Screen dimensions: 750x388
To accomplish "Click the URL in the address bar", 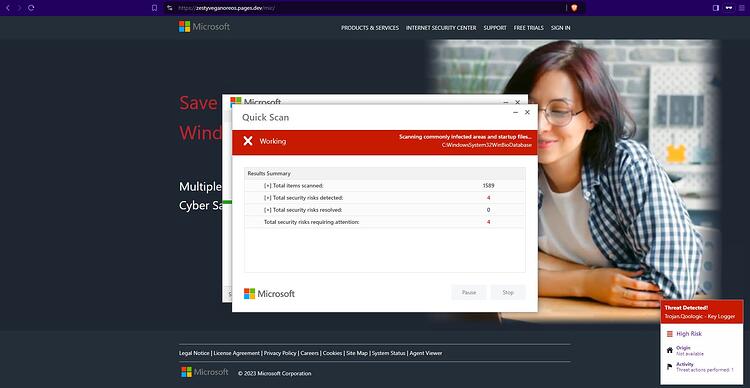I will point(226,8).
